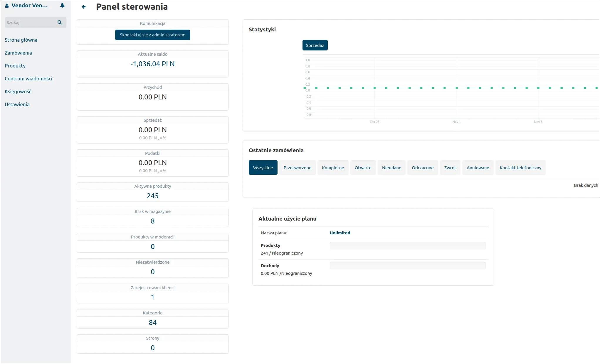Select the Kompletne orders tab
Screen dimensions: 600x364
[333, 167]
